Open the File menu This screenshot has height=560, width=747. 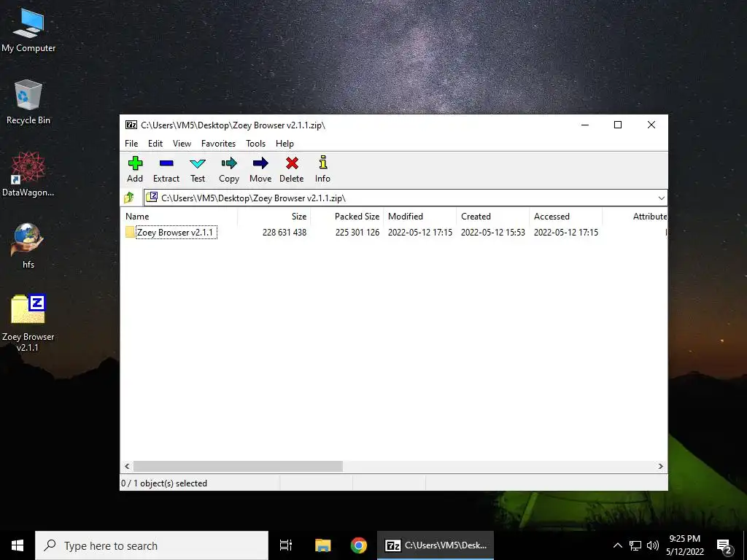click(x=131, y=144)
